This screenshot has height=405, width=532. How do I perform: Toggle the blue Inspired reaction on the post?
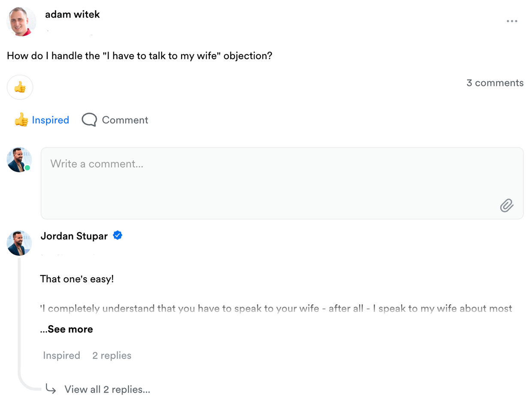pos(50,120)
